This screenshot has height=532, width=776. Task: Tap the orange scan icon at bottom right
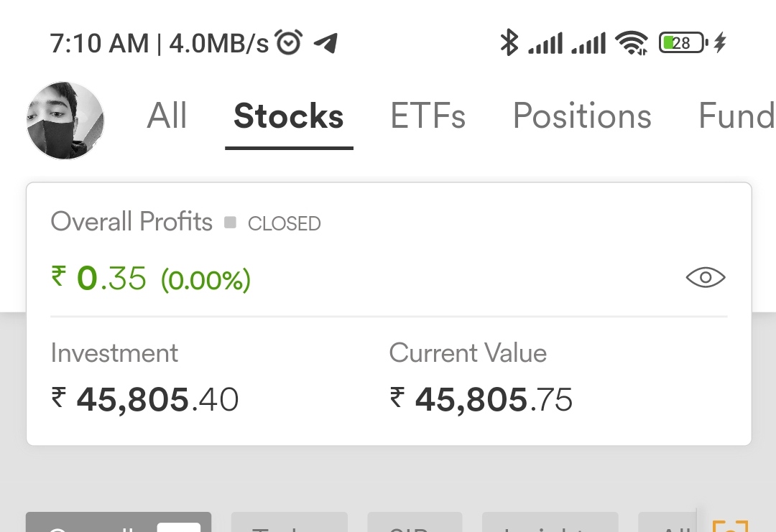coord(730,525)
